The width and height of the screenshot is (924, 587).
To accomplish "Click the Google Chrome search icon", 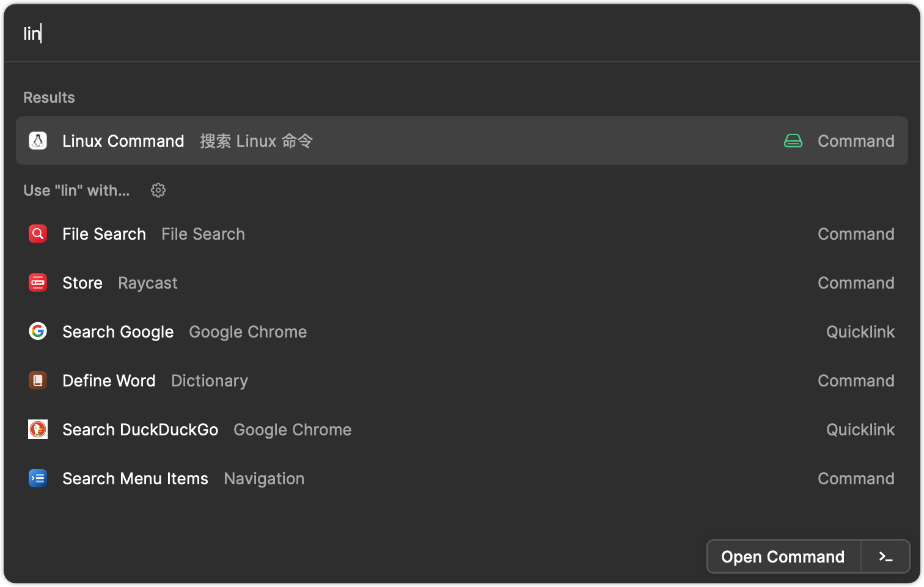I will (x=37, y=331).
